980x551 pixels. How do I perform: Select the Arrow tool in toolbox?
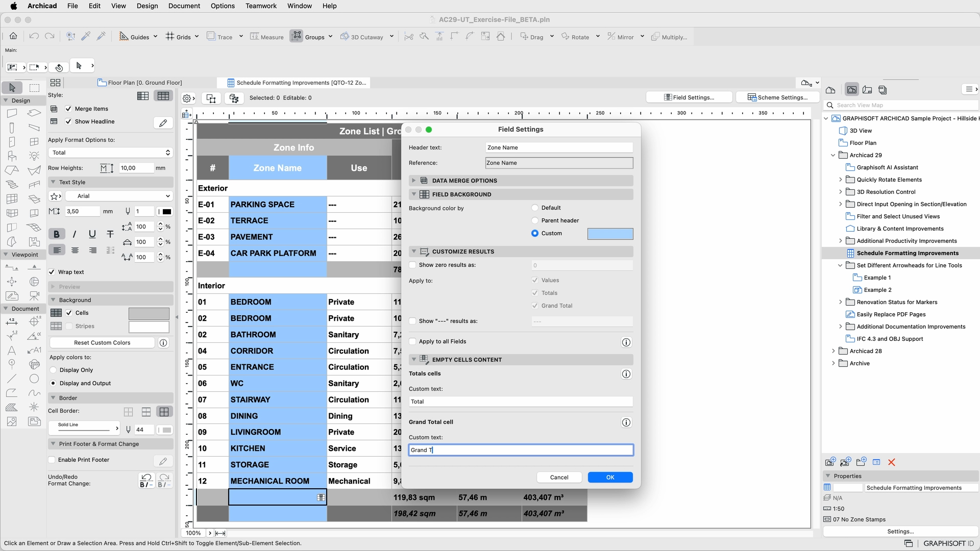[12, 88]
